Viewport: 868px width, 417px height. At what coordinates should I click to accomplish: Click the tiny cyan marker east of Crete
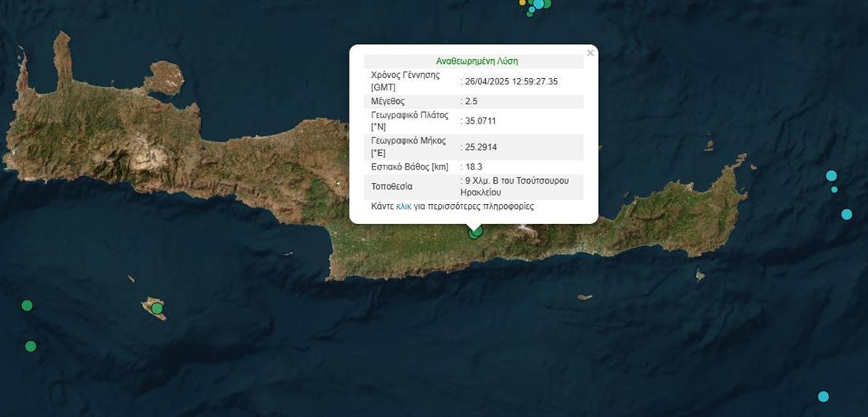(x=834, y=189)
